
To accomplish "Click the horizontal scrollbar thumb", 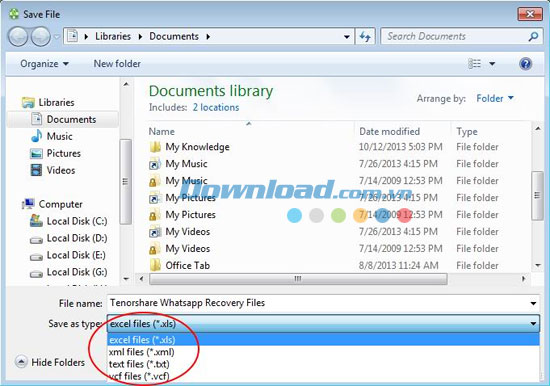I will (x=298, y=279).
